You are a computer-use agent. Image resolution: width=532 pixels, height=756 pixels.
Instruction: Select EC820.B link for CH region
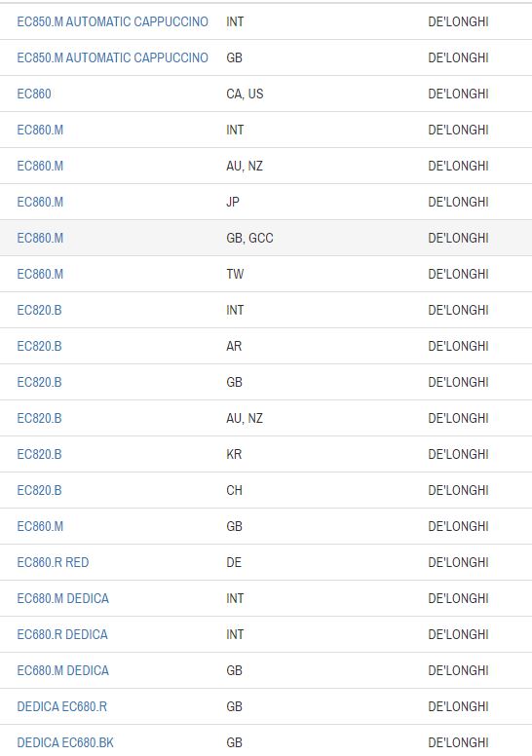click(x=40, y=490)
